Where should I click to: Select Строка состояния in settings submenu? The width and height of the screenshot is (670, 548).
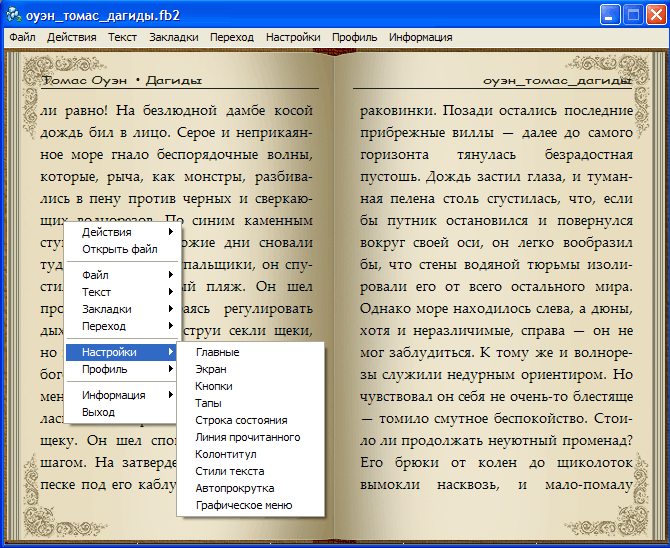click(x=240, y=420)
